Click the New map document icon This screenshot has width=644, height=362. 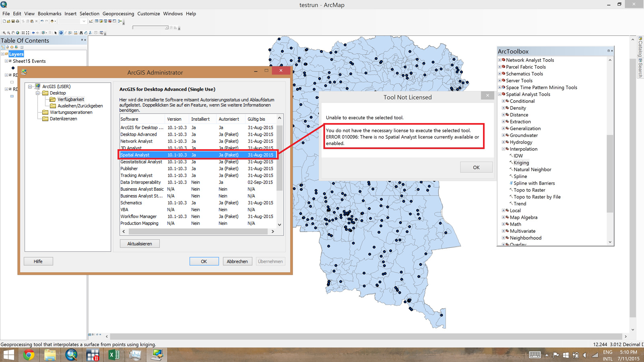pyautogui.click(x=4, y=21)
